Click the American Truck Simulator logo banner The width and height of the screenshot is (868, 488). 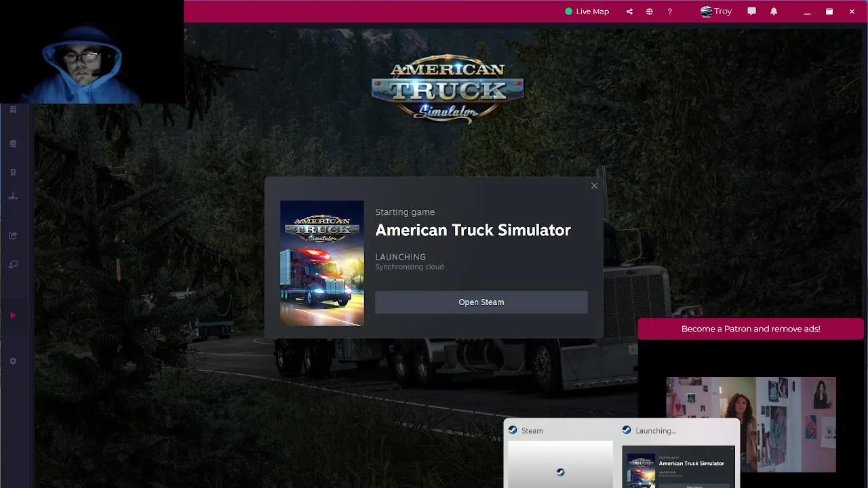448,89
